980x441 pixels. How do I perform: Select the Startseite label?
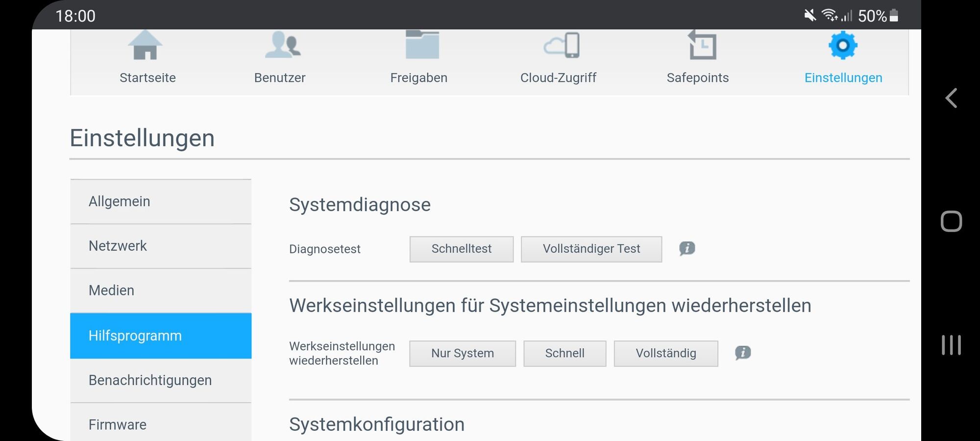(x=147, y=78)
